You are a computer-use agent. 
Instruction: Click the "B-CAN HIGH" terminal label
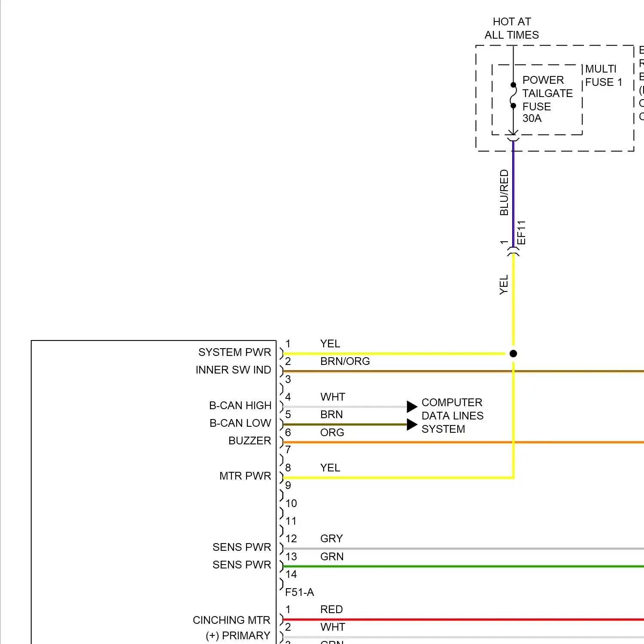click(240, 406)
